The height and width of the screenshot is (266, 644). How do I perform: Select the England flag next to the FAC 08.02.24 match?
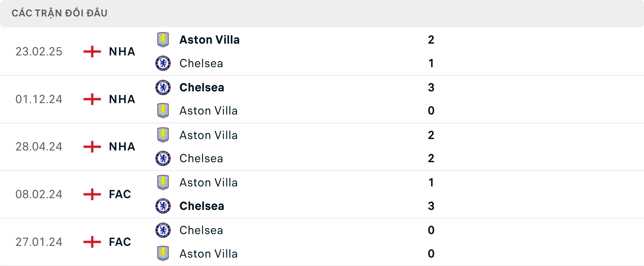tap(91, 194)
